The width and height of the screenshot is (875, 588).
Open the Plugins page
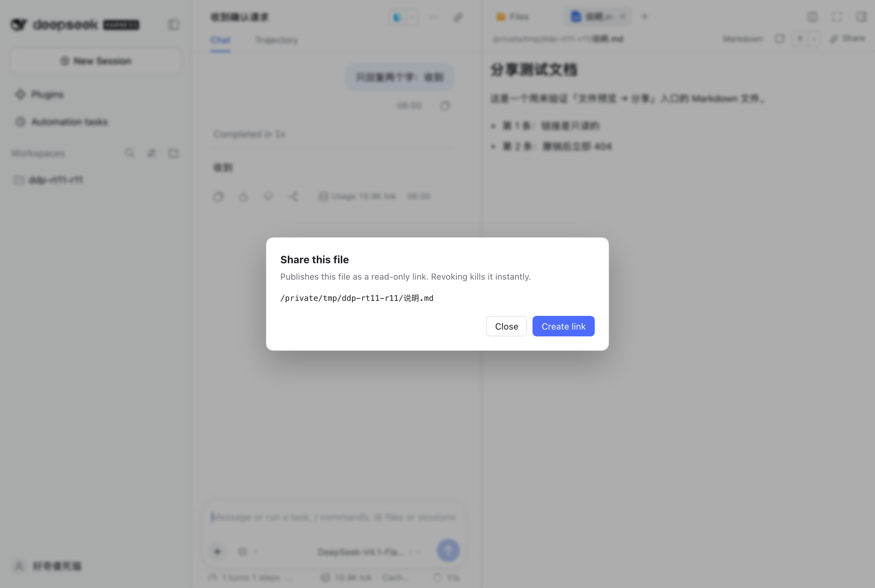39,94
